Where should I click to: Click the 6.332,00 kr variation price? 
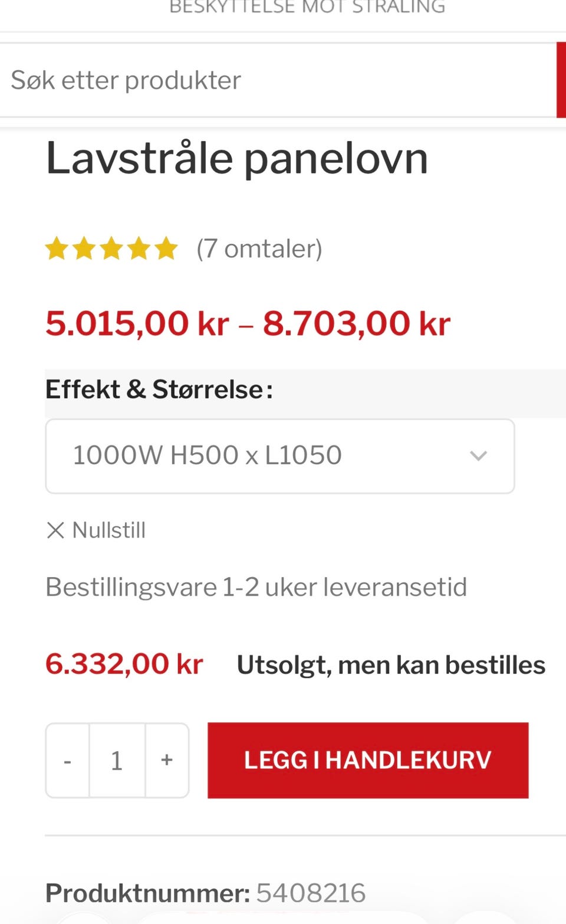coord(124,664)
